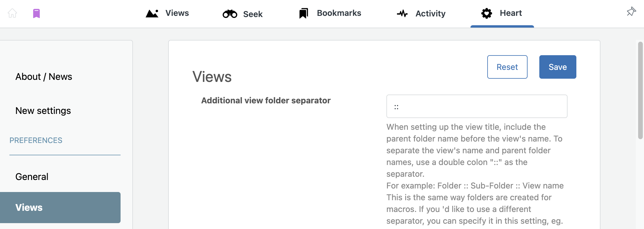Go to the Bookmarks tab
Viewport: 644px width, 229px height.
click(330, 13)
